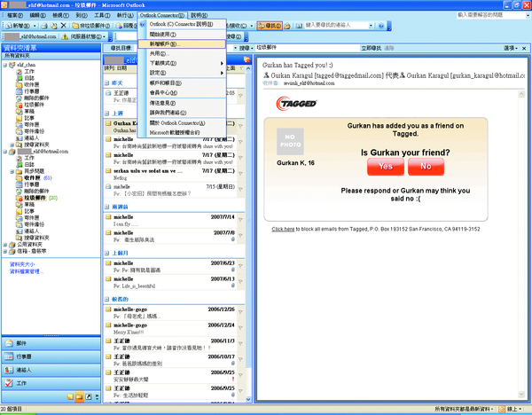Click the Delete X icon in toolbar
Image resolution: width=532 pixels, height=415 pixels.
[63, 26]
